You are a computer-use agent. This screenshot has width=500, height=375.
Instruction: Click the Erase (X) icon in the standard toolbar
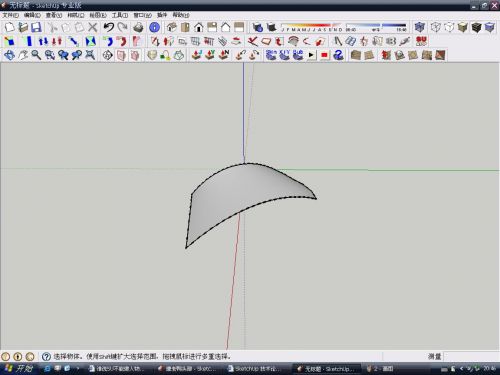[x=93, y=27]
